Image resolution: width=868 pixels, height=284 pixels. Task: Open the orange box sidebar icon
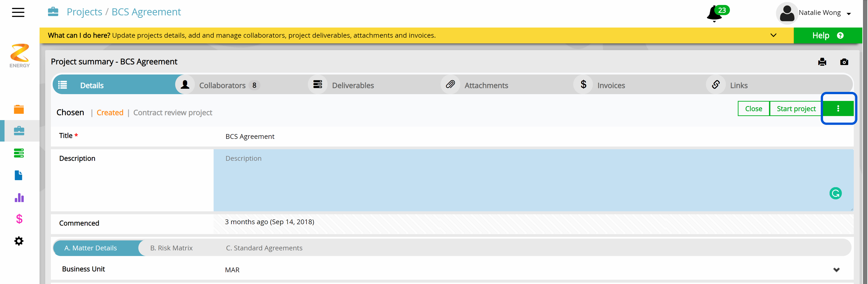point(19,109)
